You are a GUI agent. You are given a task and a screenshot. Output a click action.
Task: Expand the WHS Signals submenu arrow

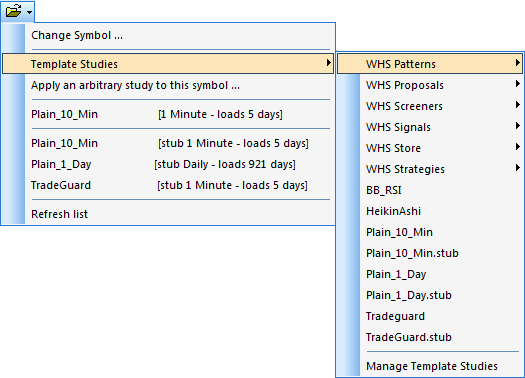point(518,126)
